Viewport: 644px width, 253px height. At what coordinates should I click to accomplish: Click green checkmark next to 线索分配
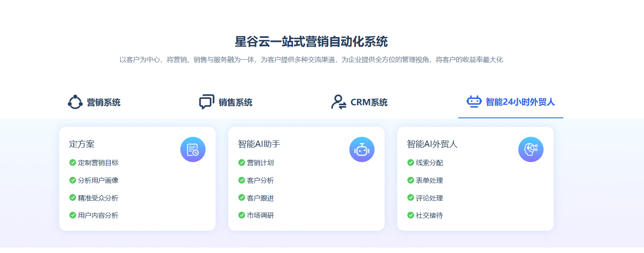(411, 162)
